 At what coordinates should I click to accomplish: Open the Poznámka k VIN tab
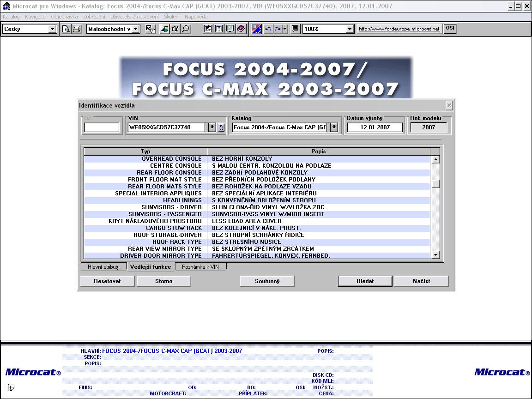tap(200, 266)
